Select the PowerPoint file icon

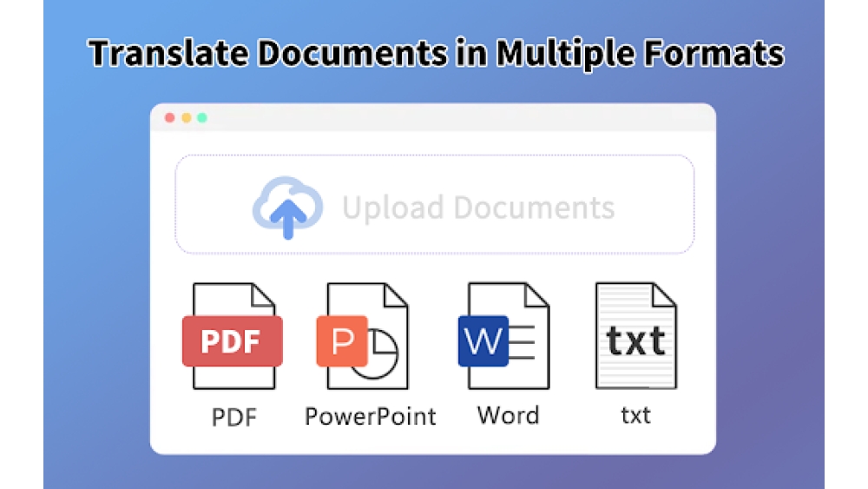[x=363, y=336]
